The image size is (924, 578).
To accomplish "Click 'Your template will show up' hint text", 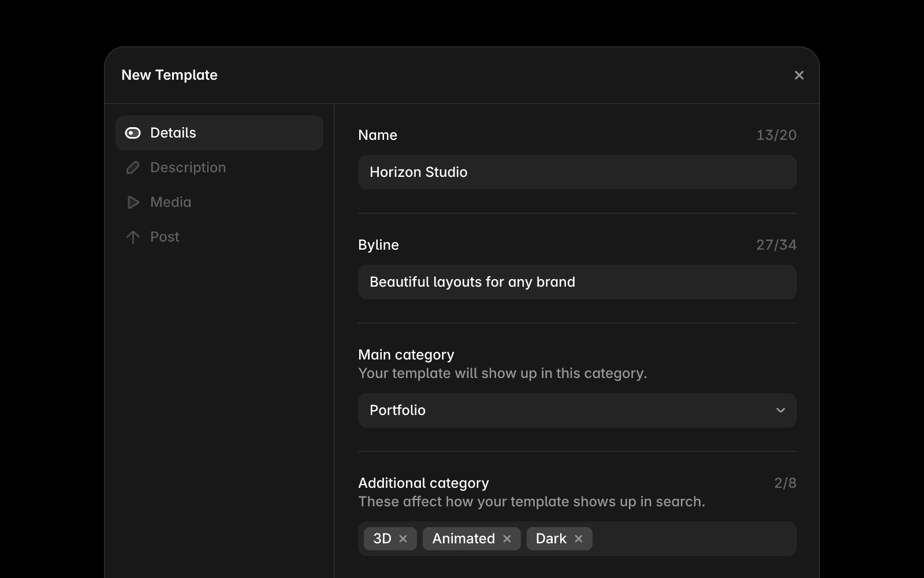I will coord(502,373).
